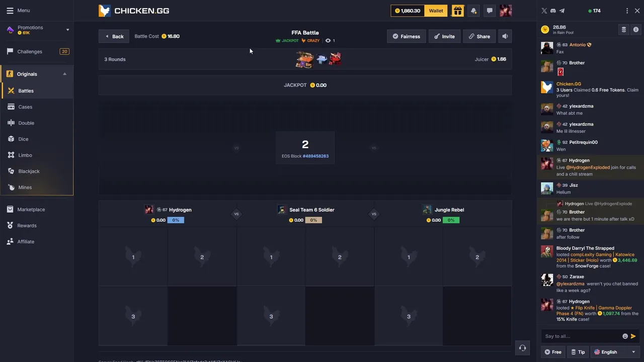Click the online users count 174

pos(594,11)
